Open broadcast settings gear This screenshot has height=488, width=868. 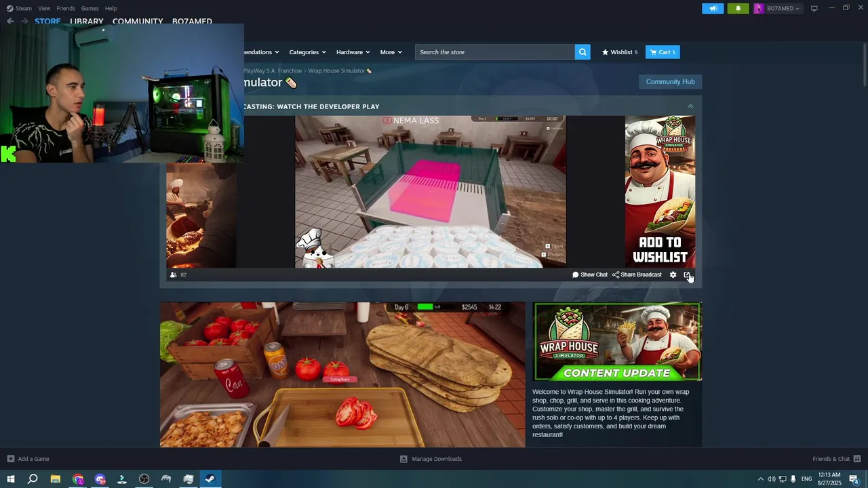673,274
